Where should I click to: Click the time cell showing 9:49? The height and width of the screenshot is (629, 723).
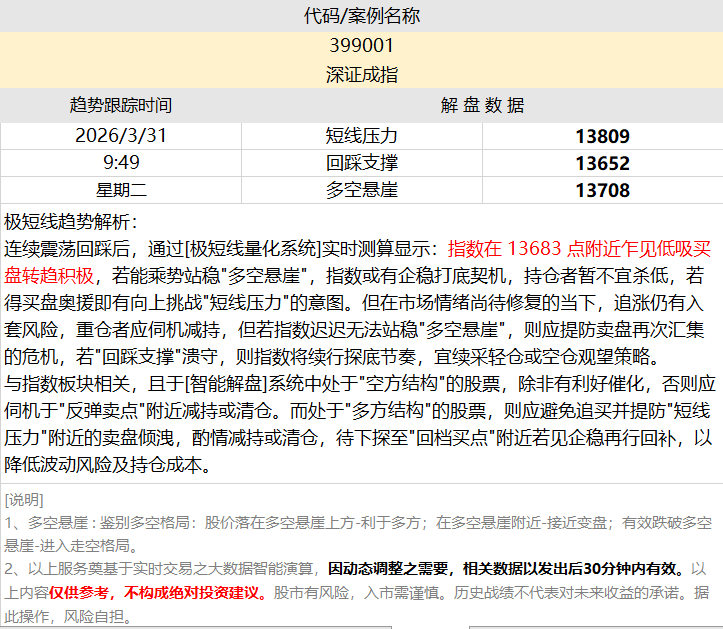coord(120,163)
